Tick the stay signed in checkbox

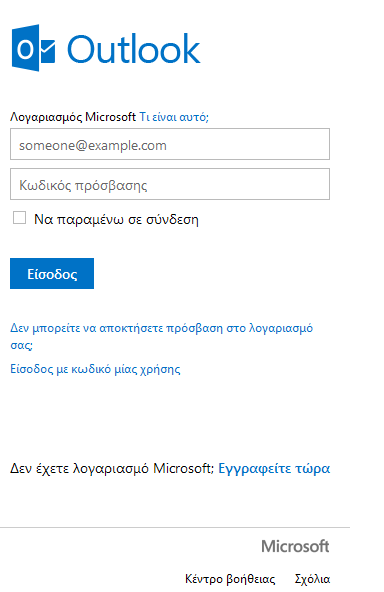coord(19,218)
